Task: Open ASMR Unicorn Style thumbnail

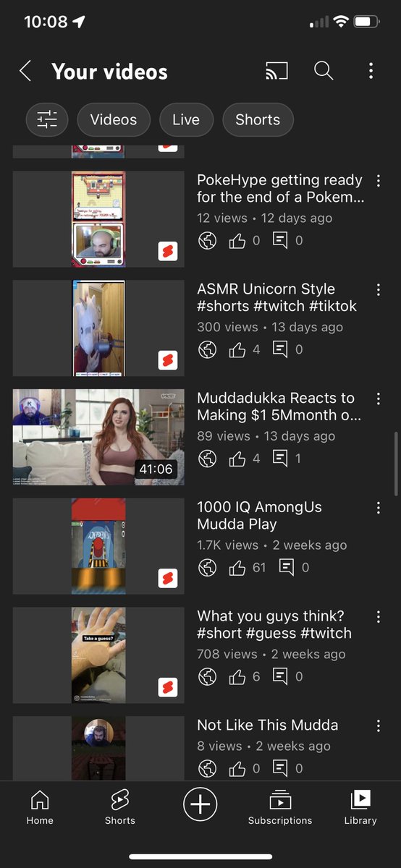Action: pyautogui.click(x=98, y=328)
